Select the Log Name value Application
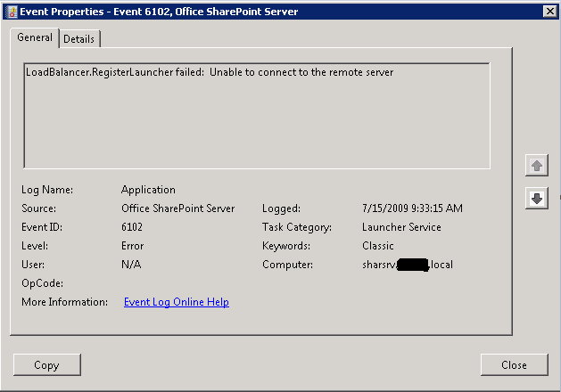561x392 pixels. pos(148,190)
